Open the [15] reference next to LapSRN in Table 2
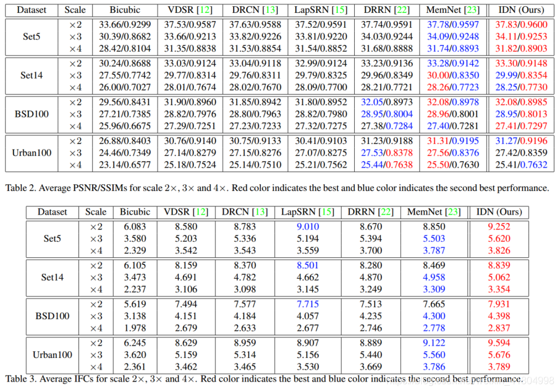This screenshot has height=392, width=560. click(339, 10)
